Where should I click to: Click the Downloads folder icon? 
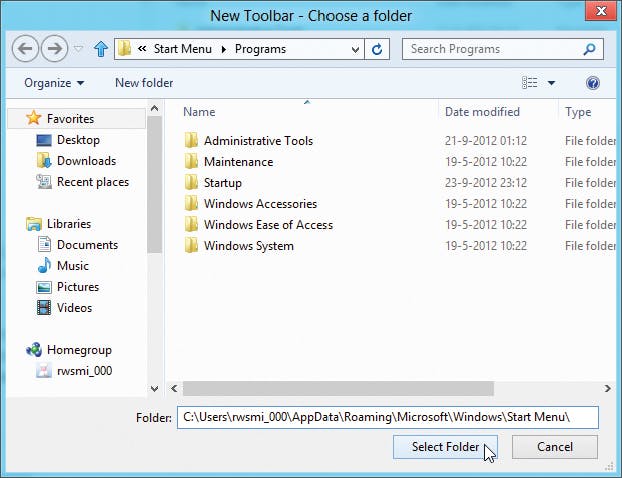tap(44, 160)
